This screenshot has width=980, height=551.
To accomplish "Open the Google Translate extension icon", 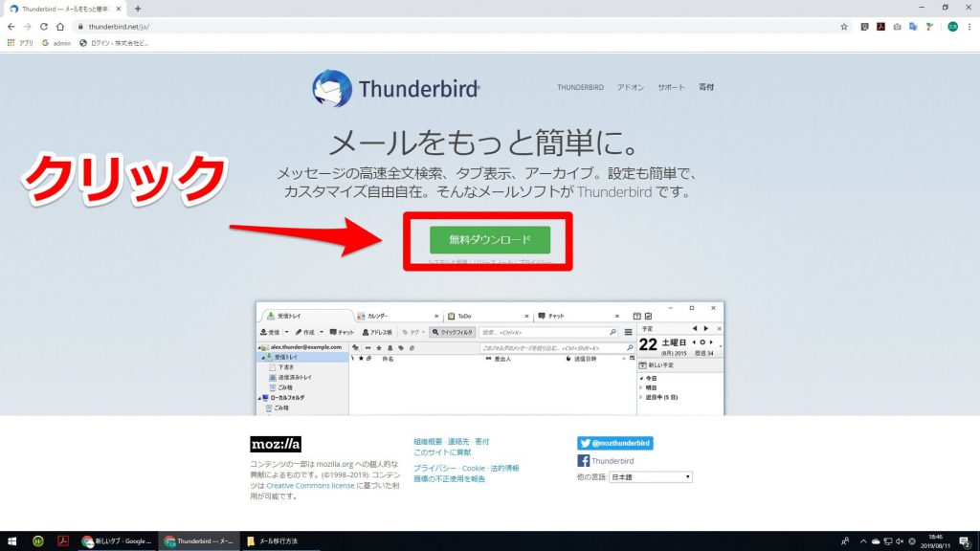I will tap(913, 26).
